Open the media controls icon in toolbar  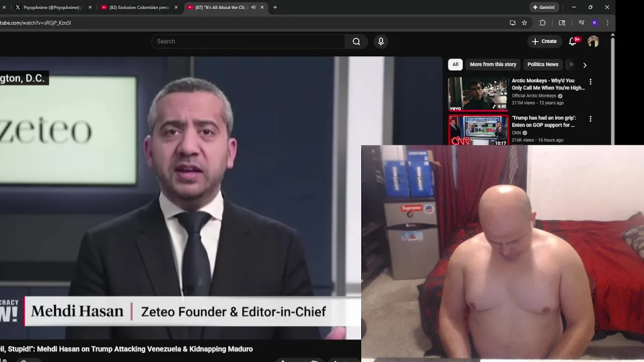coord(581,23)
